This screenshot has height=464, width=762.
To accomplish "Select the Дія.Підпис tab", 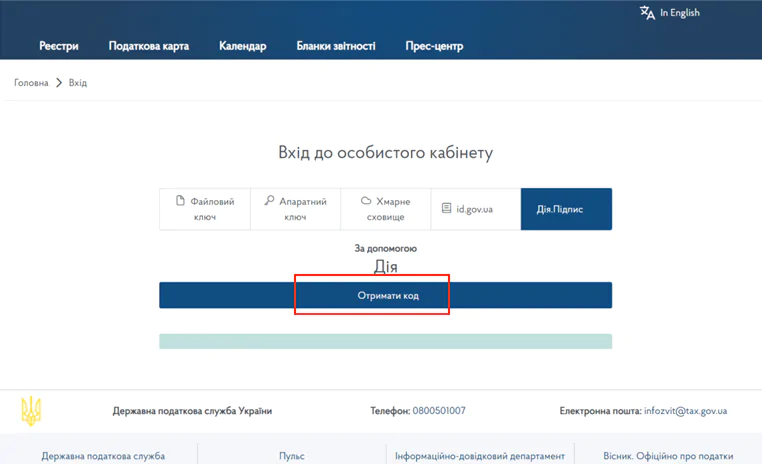I will click(566, 209).
